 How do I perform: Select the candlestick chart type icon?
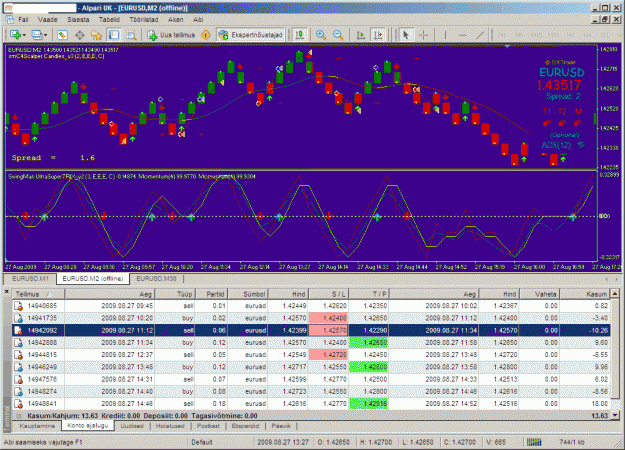pos(299,35)
